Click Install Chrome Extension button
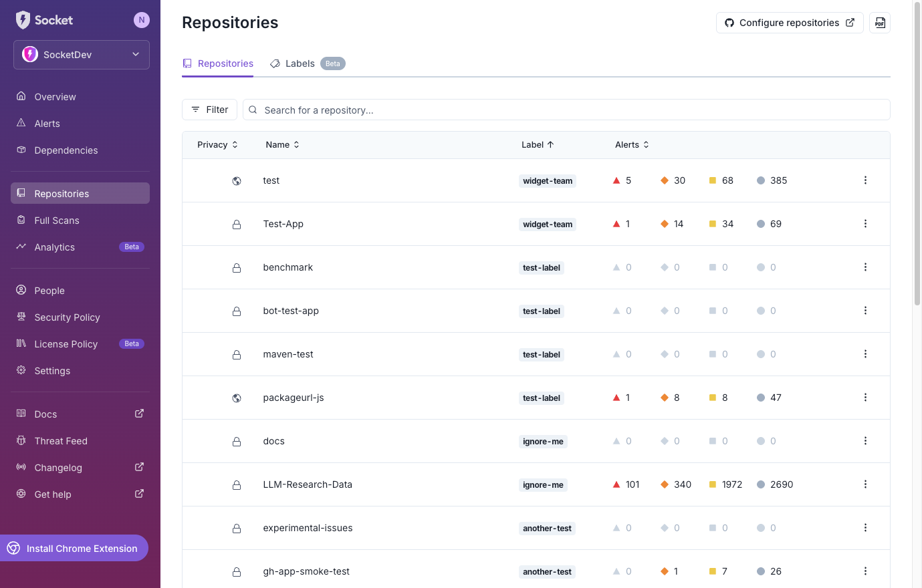This screenshot has height=588, width=922. [74, 548]
